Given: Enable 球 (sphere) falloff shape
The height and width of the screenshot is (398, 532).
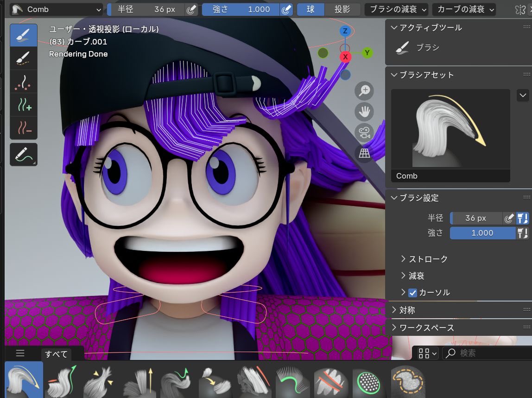Looking at the screenshot, I should point(310,9).
